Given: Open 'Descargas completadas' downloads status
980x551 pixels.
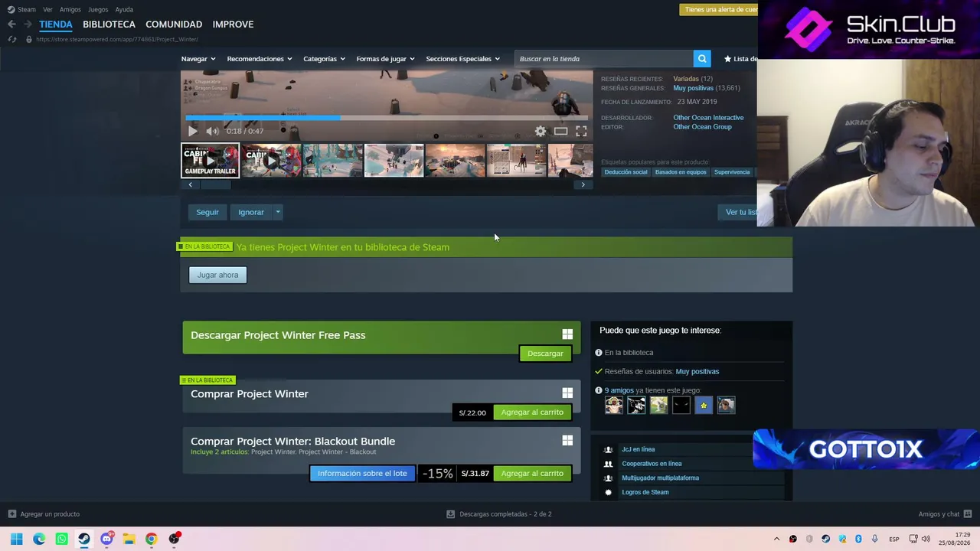Looking at the screenshot, I should pos(499,514).
